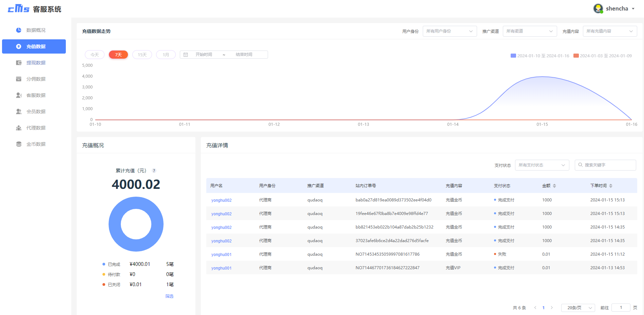644x315 pixels.
Task: Expand the shencha account menu arrow
Action: click(633, 9)
